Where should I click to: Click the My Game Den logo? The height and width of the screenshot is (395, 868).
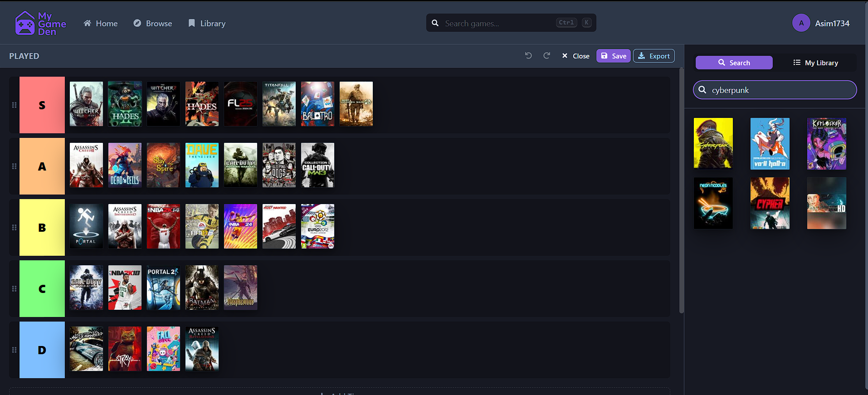40,23
